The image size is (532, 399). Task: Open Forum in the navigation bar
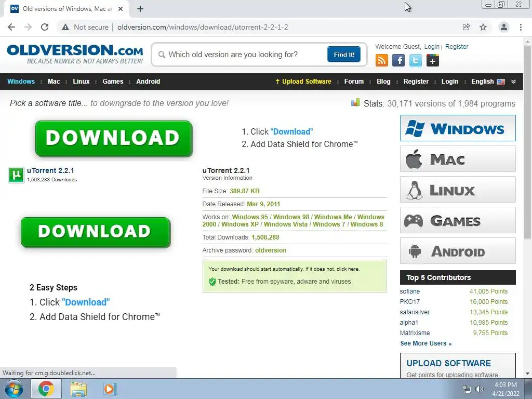tap(354, 82)
